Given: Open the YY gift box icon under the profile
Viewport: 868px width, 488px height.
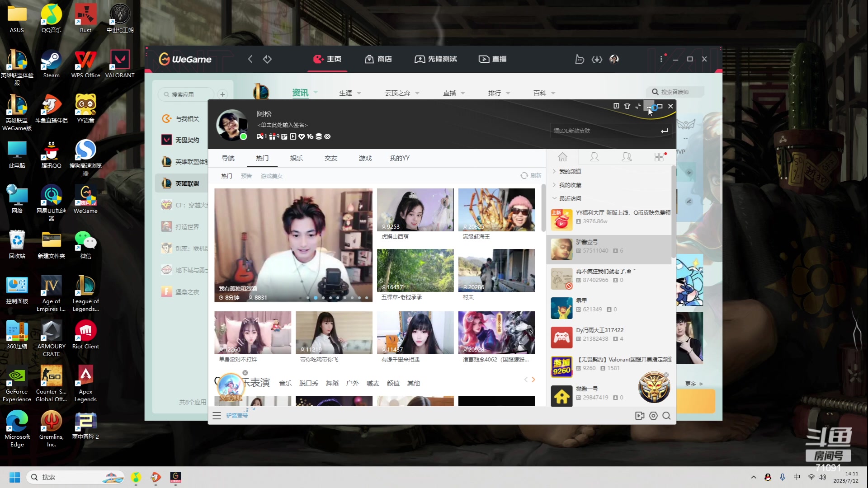Looking at the screenshot, I should [x=272, y=136].
